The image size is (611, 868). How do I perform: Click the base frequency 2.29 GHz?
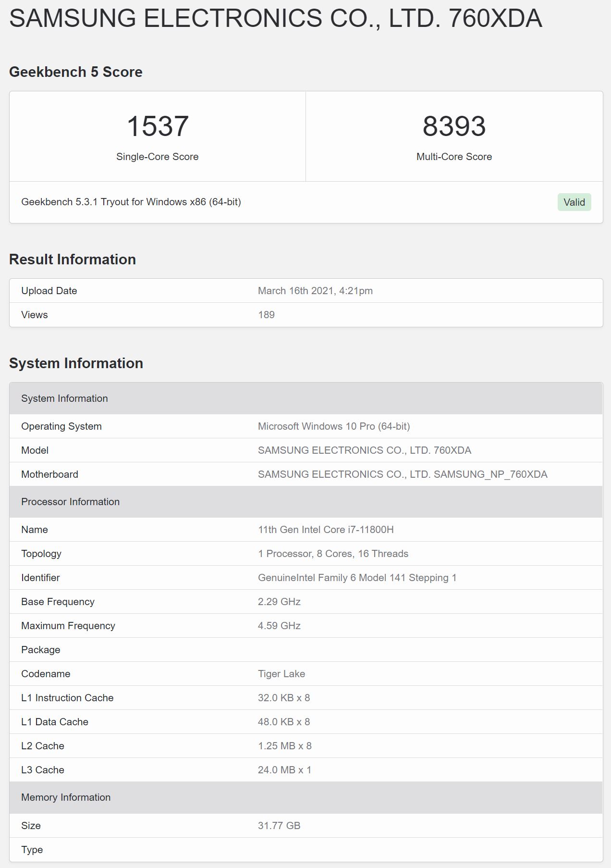coord(279,602)
